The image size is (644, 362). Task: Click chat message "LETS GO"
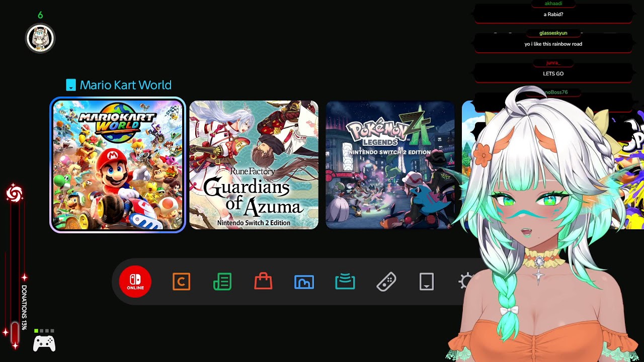553,74
